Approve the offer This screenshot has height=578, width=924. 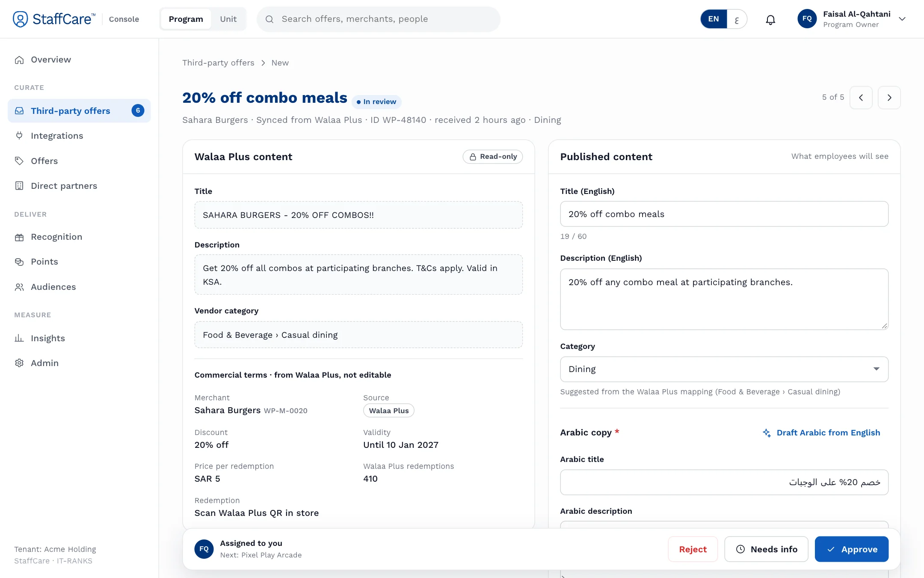coord(851,549)
